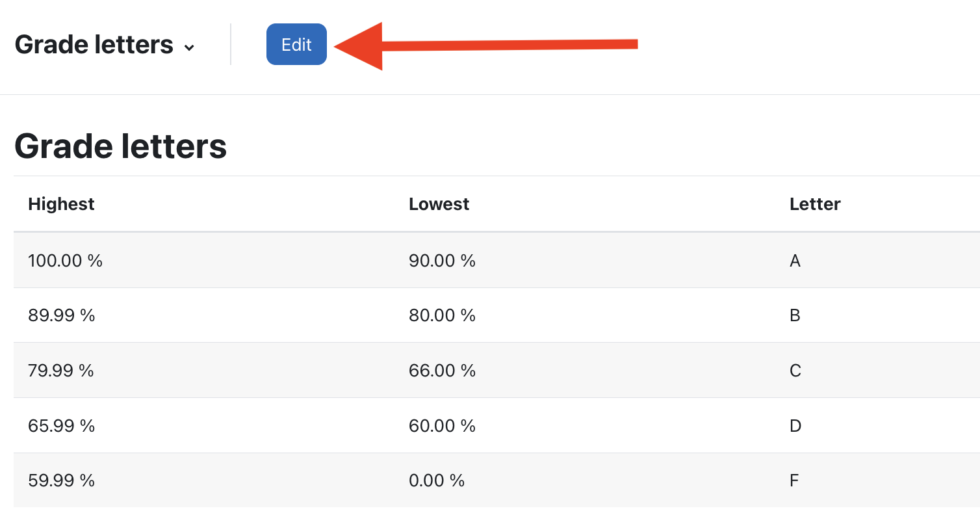This screenshot has width=980, height=515.
Task: Click the Lowest column header
Action: tap(439, 204)
